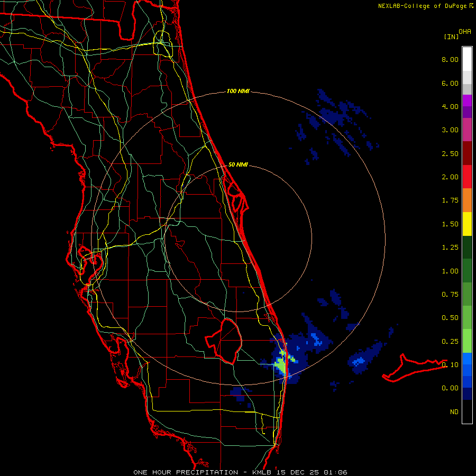
Task: Click the 0.75 legend value
Action: tap(450, 295)
